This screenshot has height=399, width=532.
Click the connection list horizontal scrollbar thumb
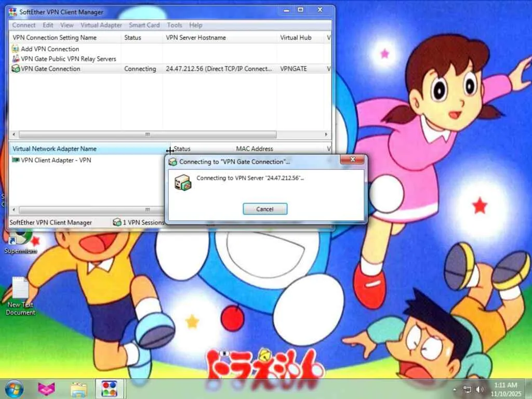(x=148, y=135)
